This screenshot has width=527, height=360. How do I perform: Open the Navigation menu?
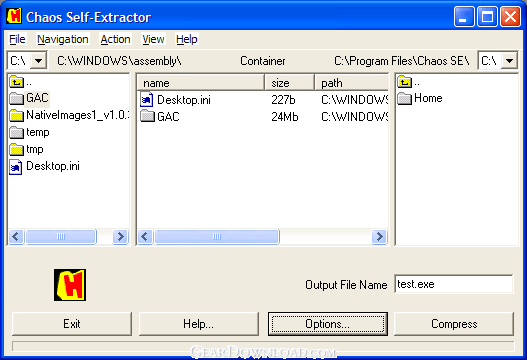point(63,39)
